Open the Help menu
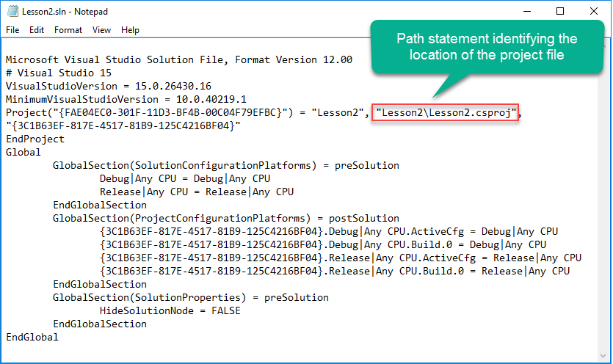This screenshot has height=364, width=613. (x=130, y=30)
